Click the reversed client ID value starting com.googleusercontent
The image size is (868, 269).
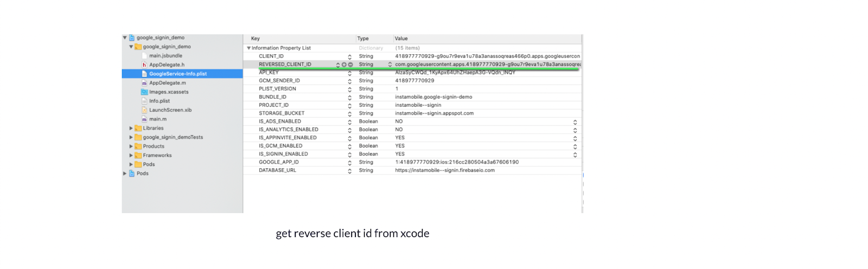point(487,65)
